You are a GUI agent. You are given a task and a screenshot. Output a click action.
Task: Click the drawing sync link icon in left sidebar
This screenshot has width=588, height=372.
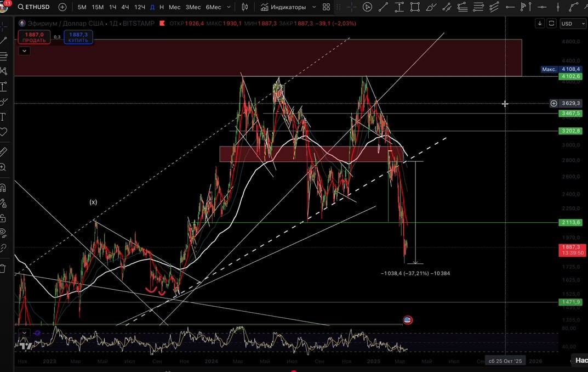click(x=3, y=248)
